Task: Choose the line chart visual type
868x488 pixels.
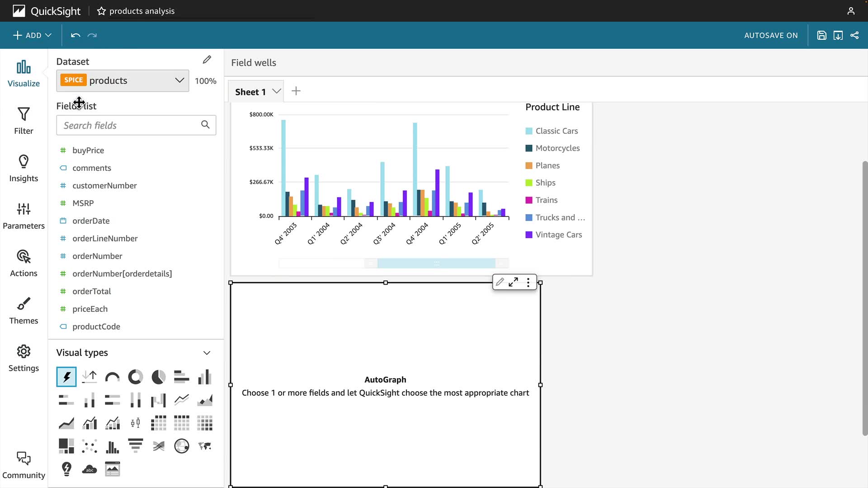Action: point(181,400)
